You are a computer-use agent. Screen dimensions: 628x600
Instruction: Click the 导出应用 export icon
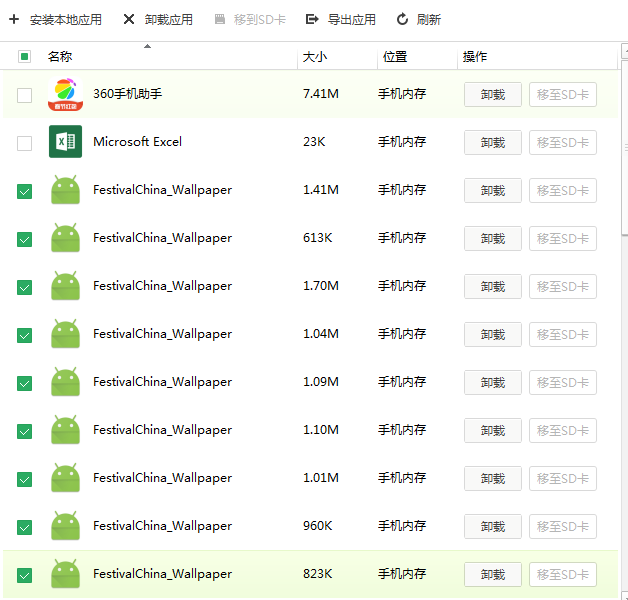click(312, 20)
